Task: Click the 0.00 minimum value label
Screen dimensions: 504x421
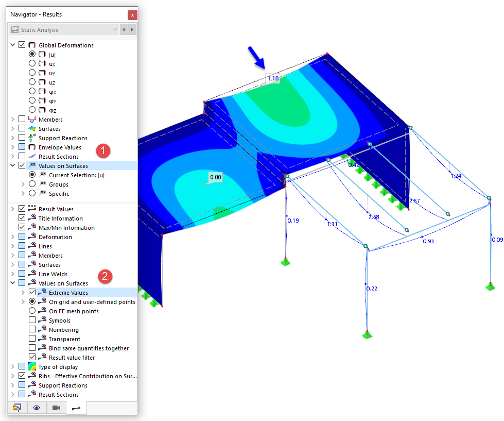Action: 215,177
